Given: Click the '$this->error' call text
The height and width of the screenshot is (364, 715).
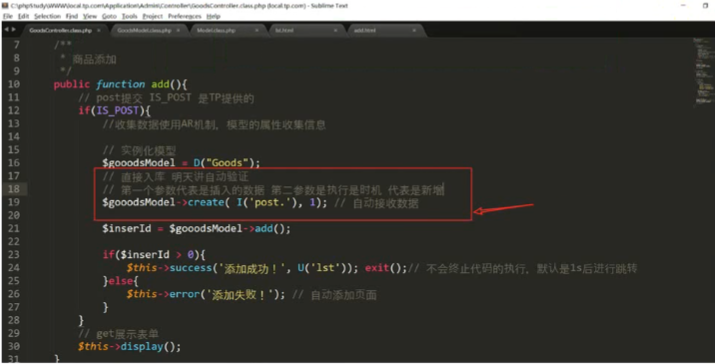Looking at the screenshot, I should coord(163,294).
